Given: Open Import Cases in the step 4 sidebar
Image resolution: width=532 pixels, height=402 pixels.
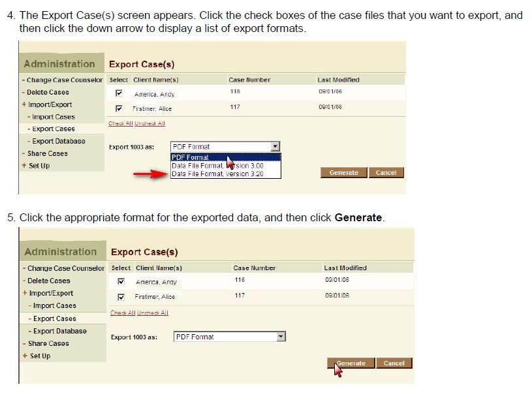Looking at the screenshot, I should click(x=53, y=117).
